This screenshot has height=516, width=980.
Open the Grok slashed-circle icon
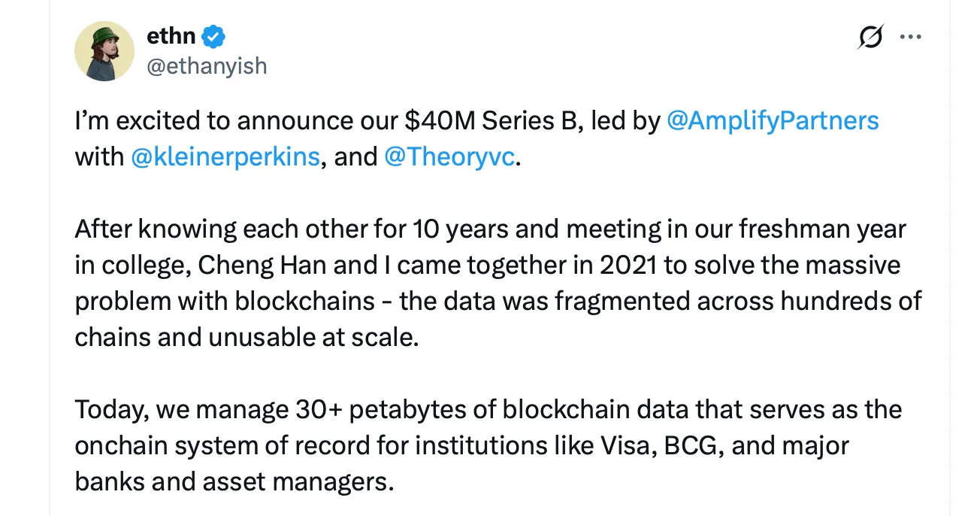(870, 36)
